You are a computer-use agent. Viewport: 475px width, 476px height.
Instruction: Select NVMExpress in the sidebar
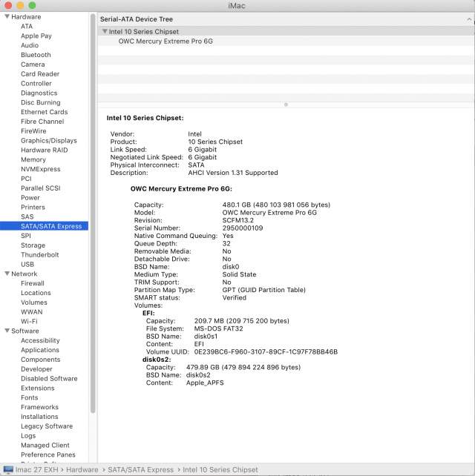40,169
